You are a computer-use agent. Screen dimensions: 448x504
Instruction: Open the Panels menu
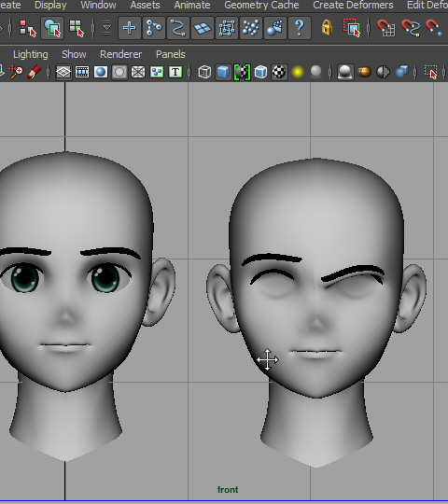click(170, 54)
